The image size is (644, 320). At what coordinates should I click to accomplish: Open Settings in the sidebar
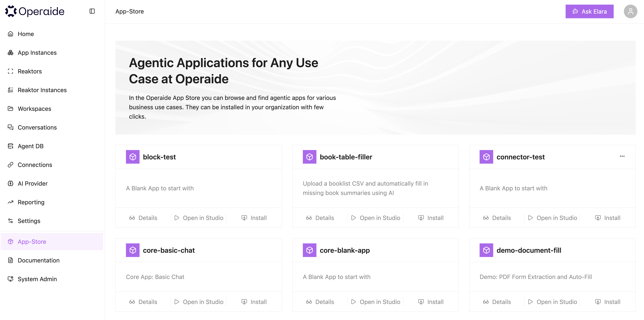point(52,221)
